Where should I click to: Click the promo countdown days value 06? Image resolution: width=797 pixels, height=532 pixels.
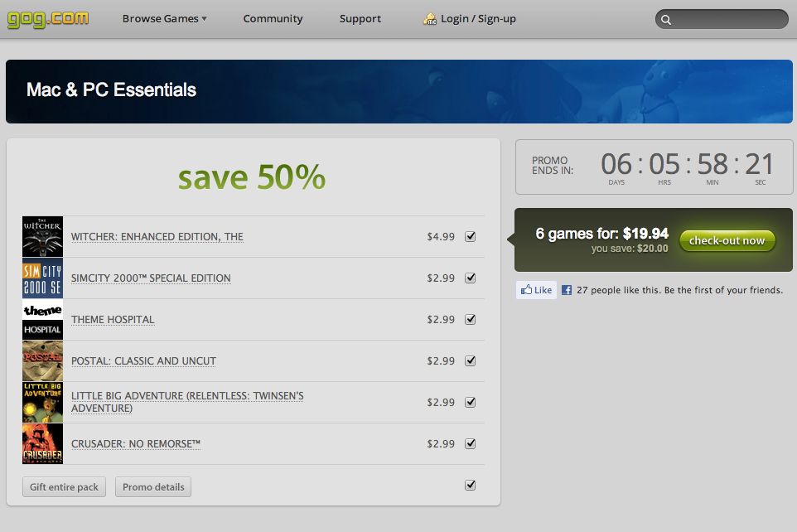[616, 164]
